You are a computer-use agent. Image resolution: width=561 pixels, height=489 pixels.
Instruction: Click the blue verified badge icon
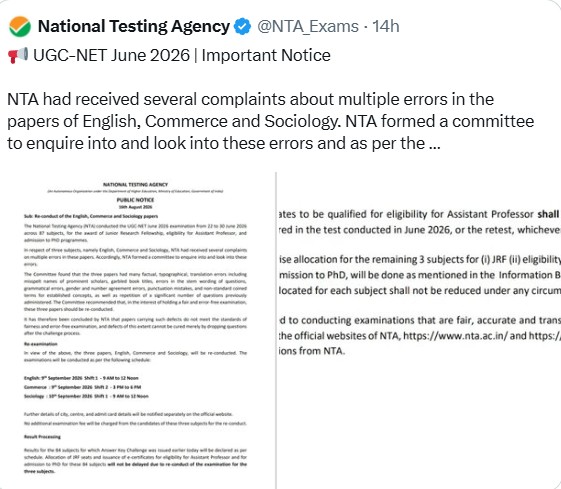click(243, 27)
